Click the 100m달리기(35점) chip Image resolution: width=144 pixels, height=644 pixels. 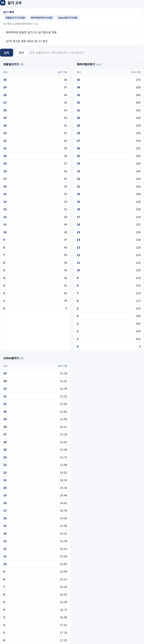(x=68, y=18)
